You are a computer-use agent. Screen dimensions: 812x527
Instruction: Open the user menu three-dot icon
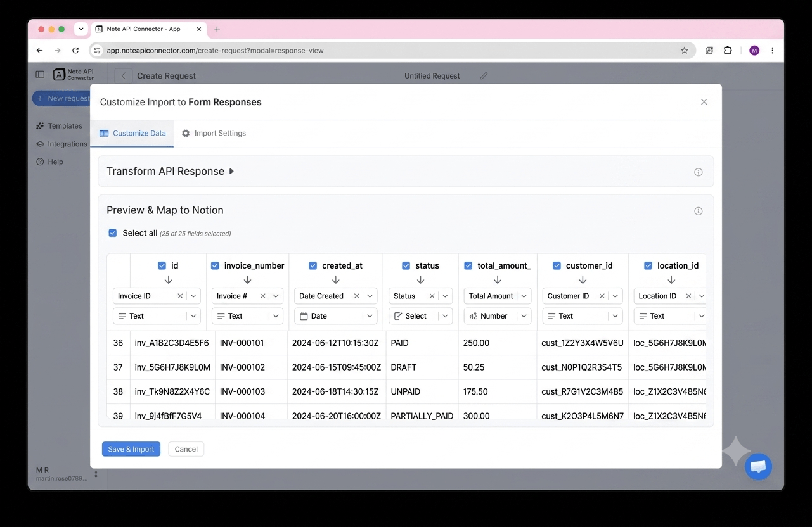point(96,474)
